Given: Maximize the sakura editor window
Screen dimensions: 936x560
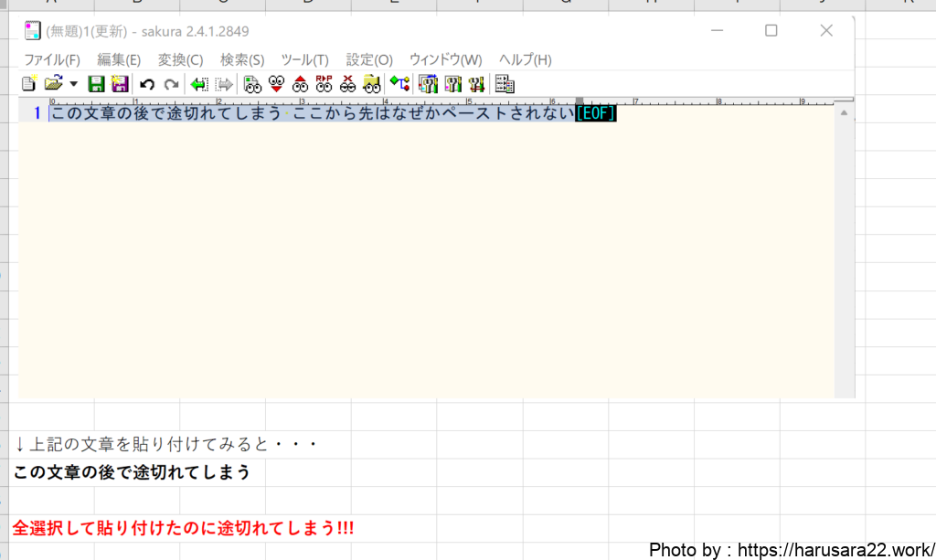Looking at the screenshot, I should click(x=771, y=31).
